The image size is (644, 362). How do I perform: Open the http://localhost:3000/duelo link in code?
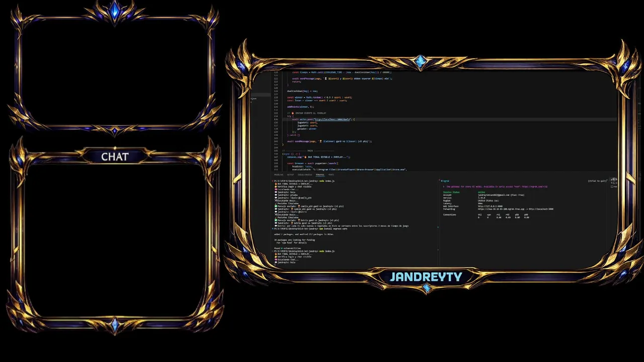pyautogui.click(x=334, y=119)
